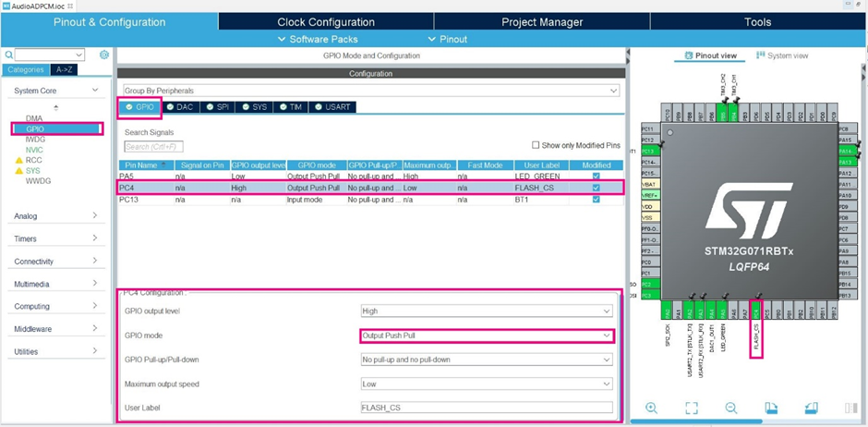
Task: Sort the table by Pin Name header
Action: pyautogui.click(x=146, y=165)
